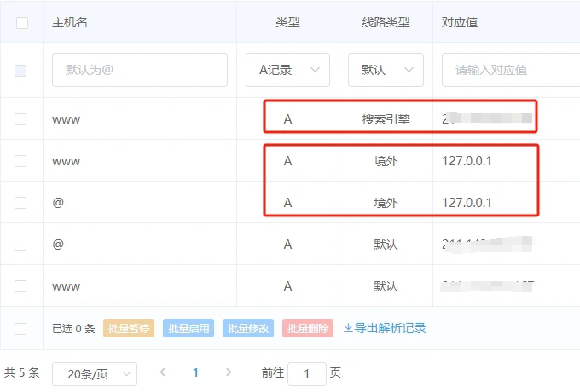Go to next page arrow
Image resolution: width=580 pixels, height=392 pixels.
tap(228, 372)
